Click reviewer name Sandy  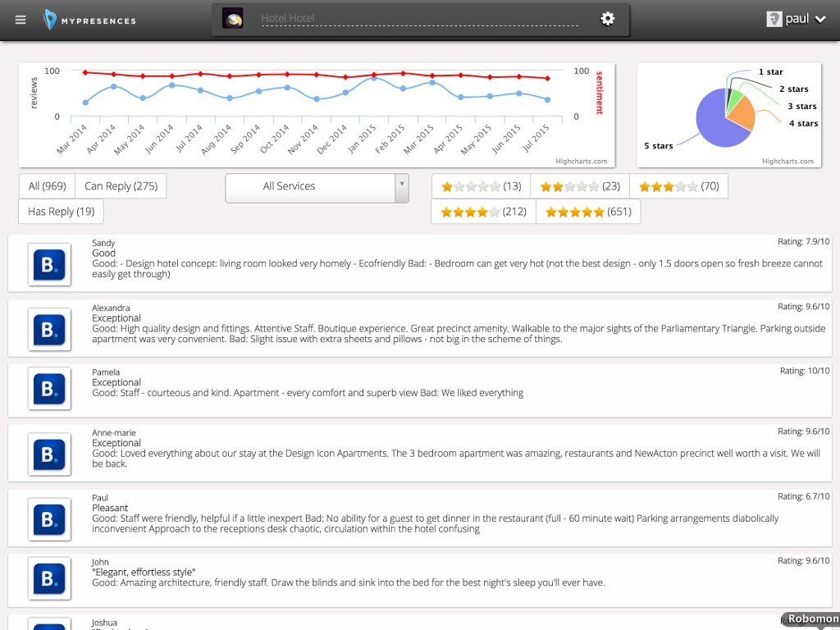coord(103,243)
